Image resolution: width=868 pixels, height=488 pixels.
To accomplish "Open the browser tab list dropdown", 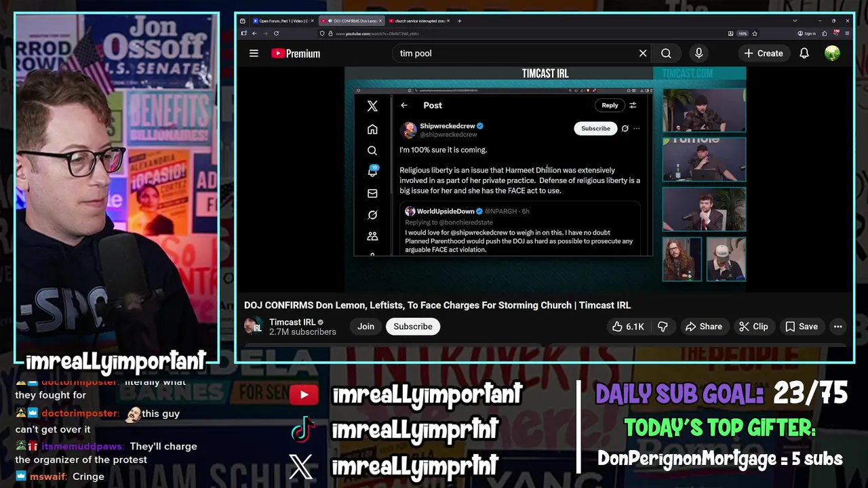I will [x=795, y=21].
